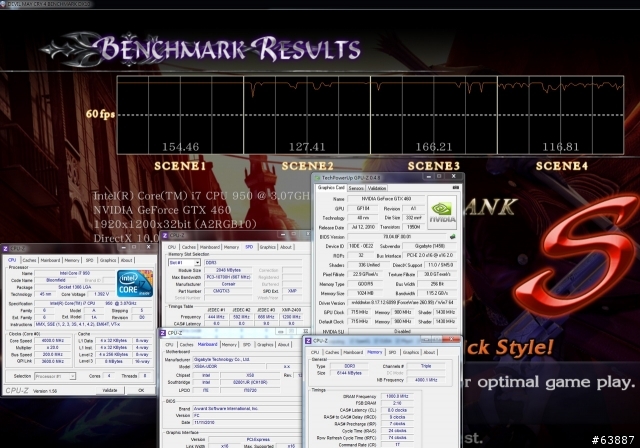Screen dimensions: 640x448
Task: Select the SPD tab in the CPU-Z processor window
Action: (89, 260)
